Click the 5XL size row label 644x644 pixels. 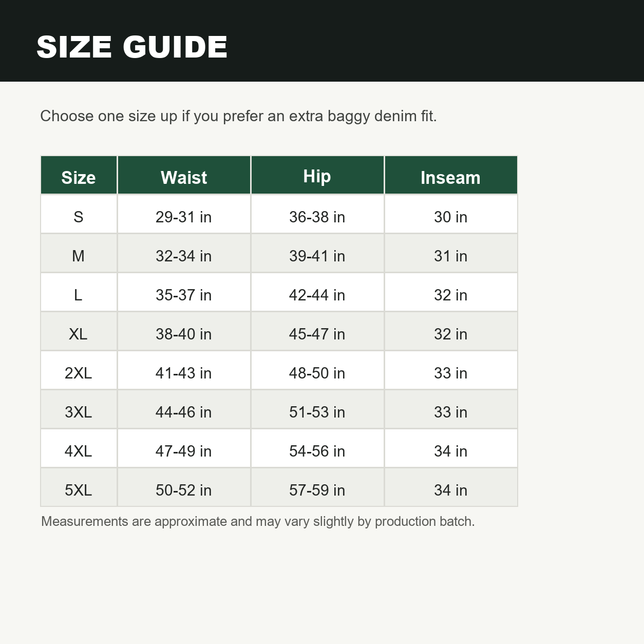coord(79,490)
